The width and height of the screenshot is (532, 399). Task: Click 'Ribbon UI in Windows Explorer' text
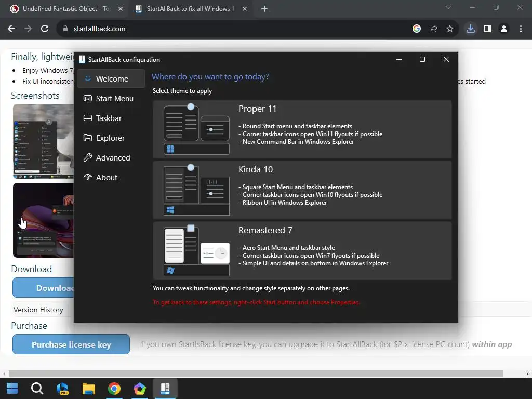[x=283, y=203]
